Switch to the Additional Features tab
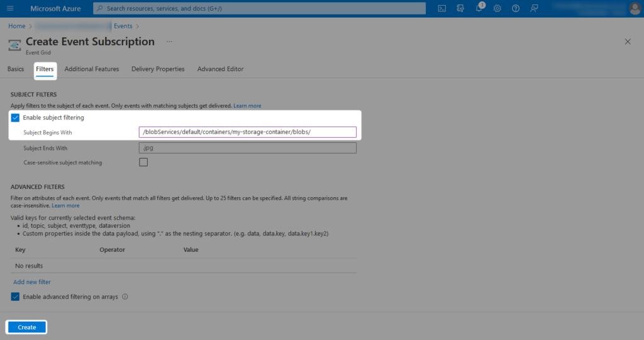Image resolution: width=644 pixels, height=340 pixels. tap(91, 69)
